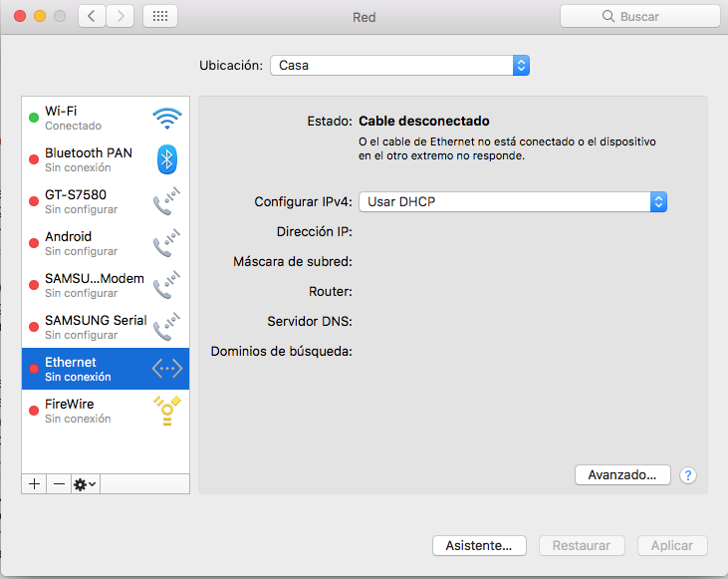Open the help question mark button
728x579 pixels.
coord(687,475)
